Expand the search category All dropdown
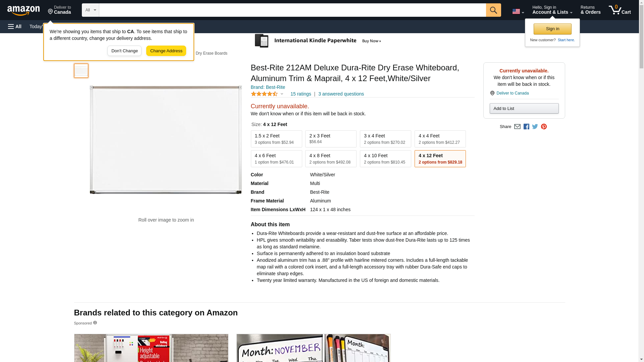The image size is (644, 362). [x=90, y=10]
